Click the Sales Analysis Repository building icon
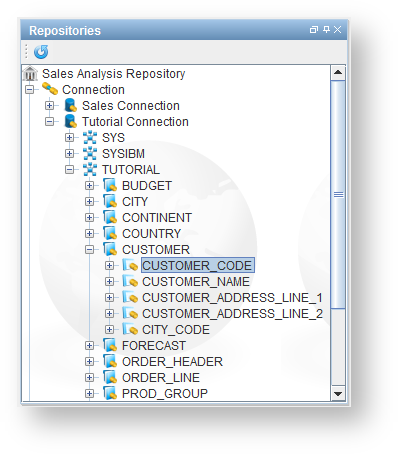 pyautogui.click(x=30, y=73)
